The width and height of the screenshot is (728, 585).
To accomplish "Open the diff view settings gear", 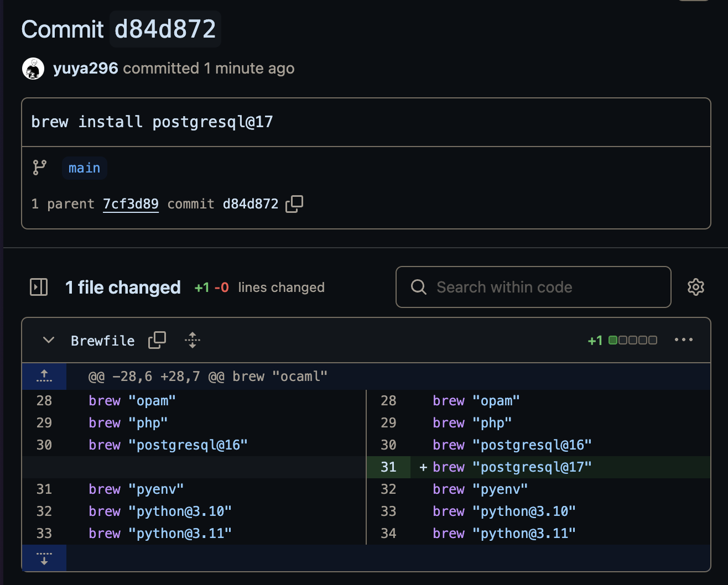I will pyautogui.click(x=696, y=287).
